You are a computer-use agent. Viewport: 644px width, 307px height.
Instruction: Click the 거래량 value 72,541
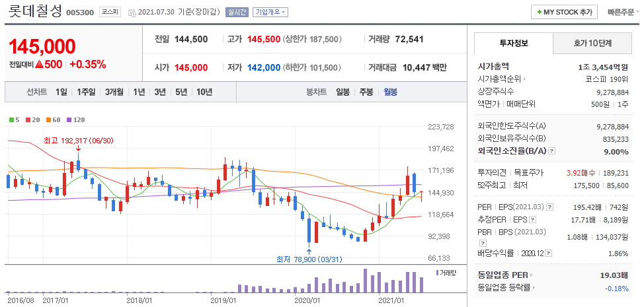409,40
